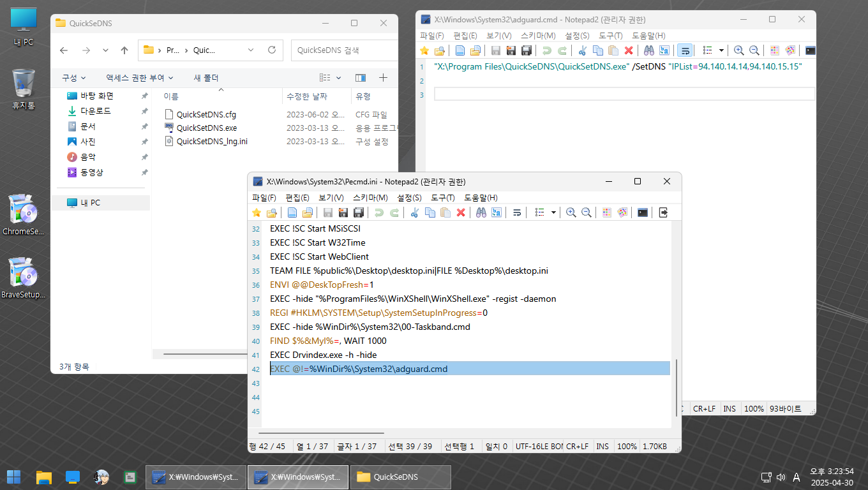Viewport: 868px width, 490px height.
Task: Select QuickSetDNS.exe file
Action: click(207, 128)
